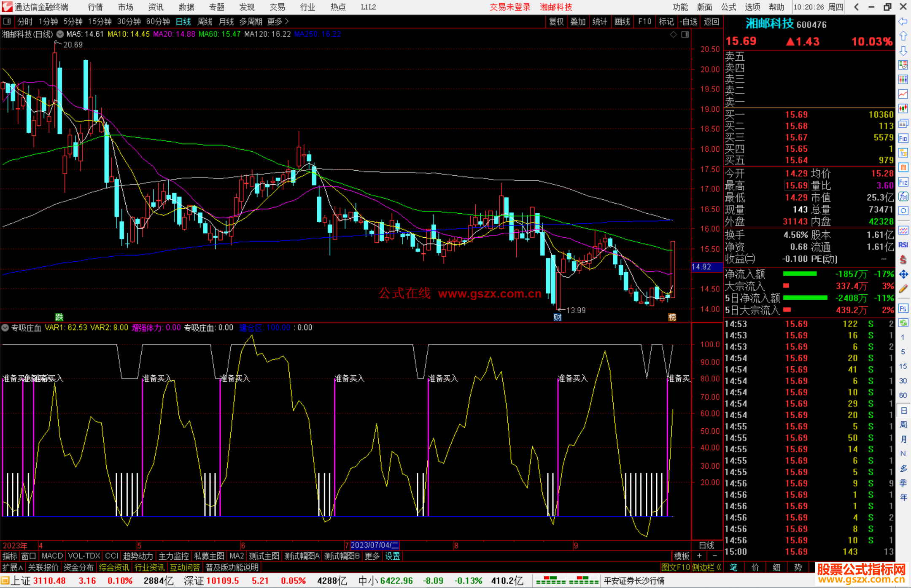911x588 pixels.
Task: Select the MACD indicator tab
Action: point(52,556)
